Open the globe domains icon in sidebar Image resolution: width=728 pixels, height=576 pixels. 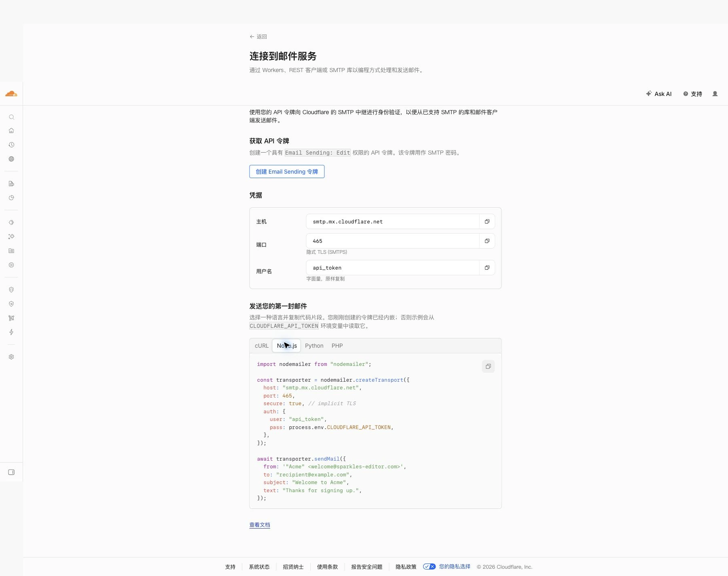11,159
